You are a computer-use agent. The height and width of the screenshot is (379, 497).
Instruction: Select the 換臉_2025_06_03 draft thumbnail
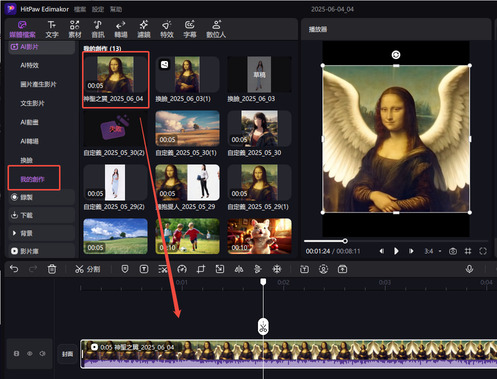coord(259,74)
